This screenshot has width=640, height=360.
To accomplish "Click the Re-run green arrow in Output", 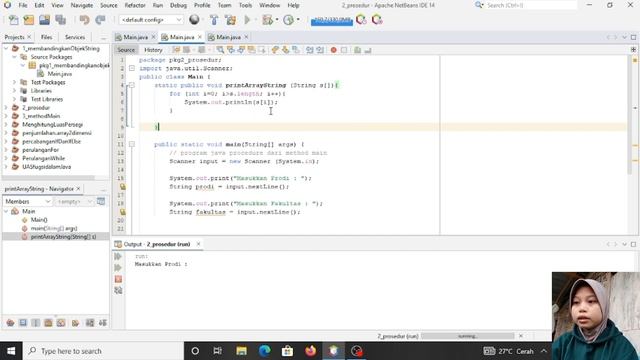I will pos(118,256).
